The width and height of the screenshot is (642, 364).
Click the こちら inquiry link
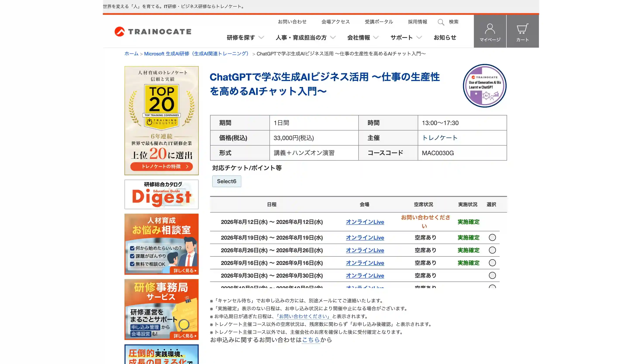[311, 340]
